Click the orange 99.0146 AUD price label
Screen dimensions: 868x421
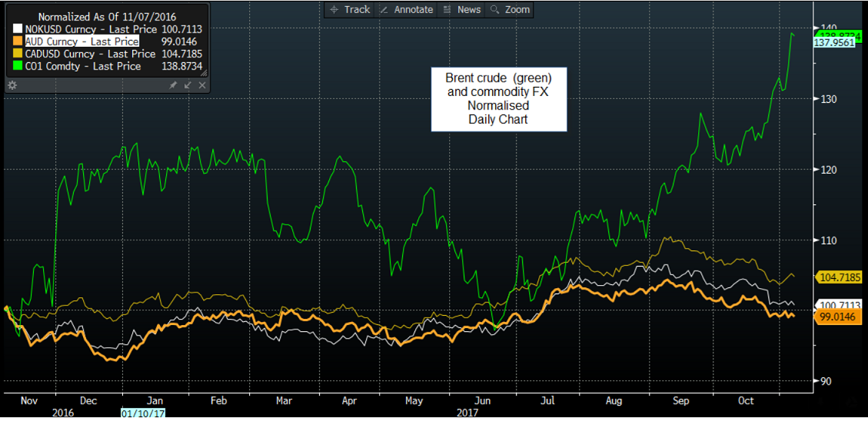(x=838, y=317)
